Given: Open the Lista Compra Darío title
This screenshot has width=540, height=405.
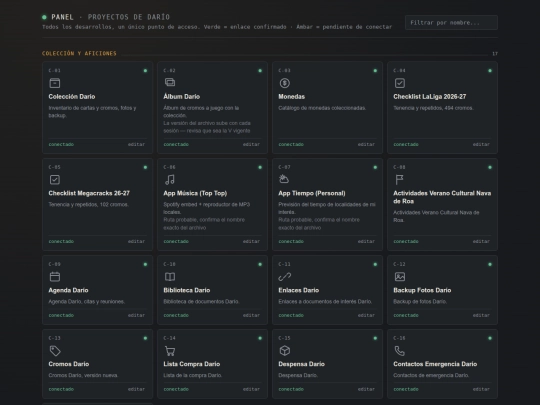Looking at the screenshot, I should (x=192, y=364).
